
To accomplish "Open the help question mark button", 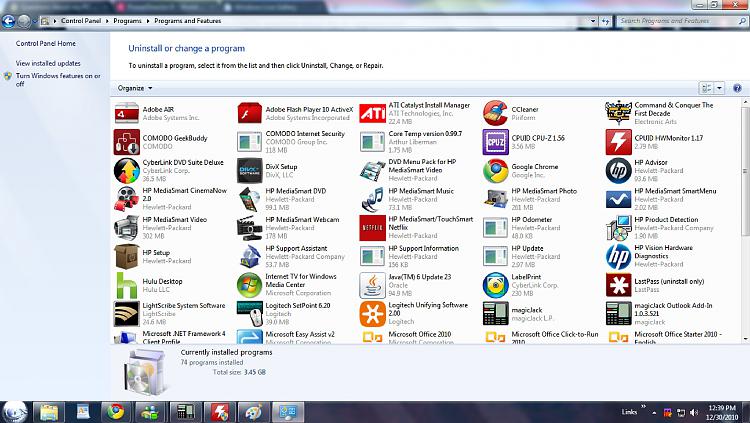I will pos(737,88).
